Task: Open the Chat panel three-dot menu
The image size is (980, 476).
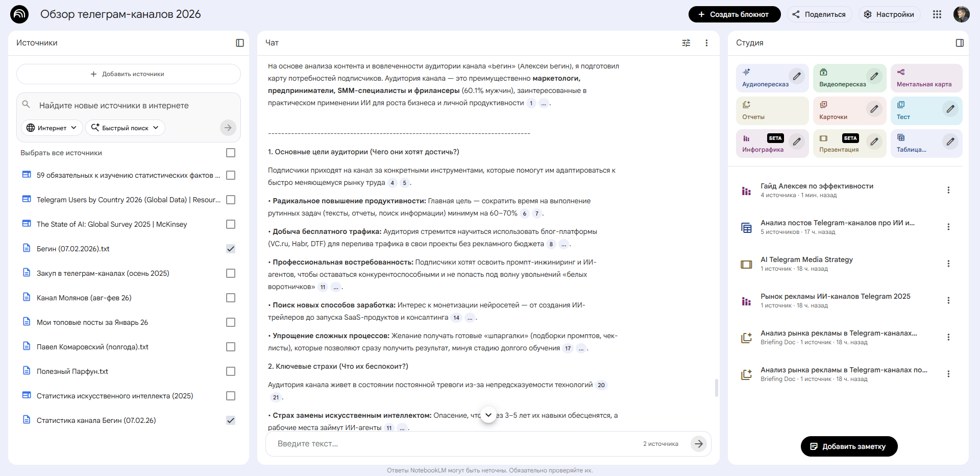Action: 707,43
